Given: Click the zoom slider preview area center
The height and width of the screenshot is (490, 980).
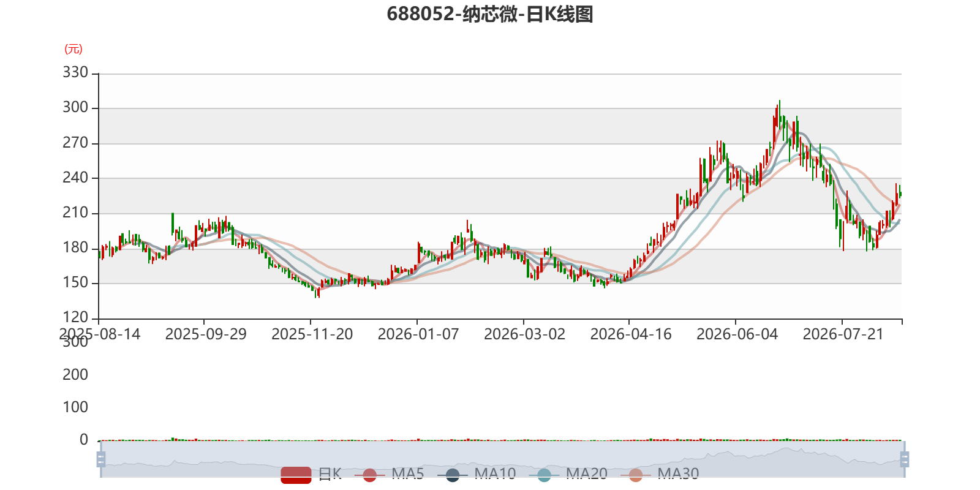Looking at the screenshot, I should 503,459.
